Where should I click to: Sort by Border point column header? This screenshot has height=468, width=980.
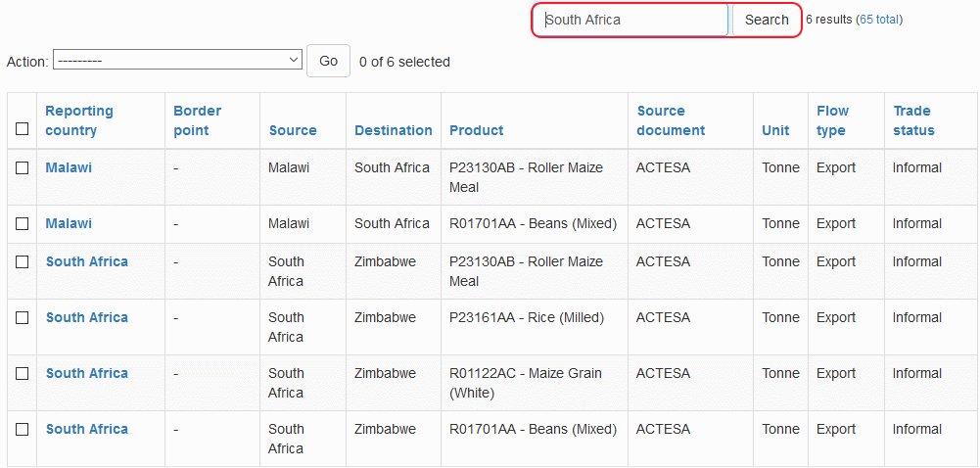pyautogui.click(x=197, y=120)
